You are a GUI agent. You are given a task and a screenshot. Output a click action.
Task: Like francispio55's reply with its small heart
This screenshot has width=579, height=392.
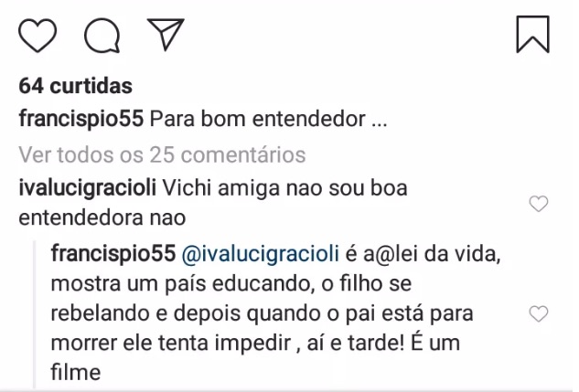pyautogui.click(x=539, y=313)
